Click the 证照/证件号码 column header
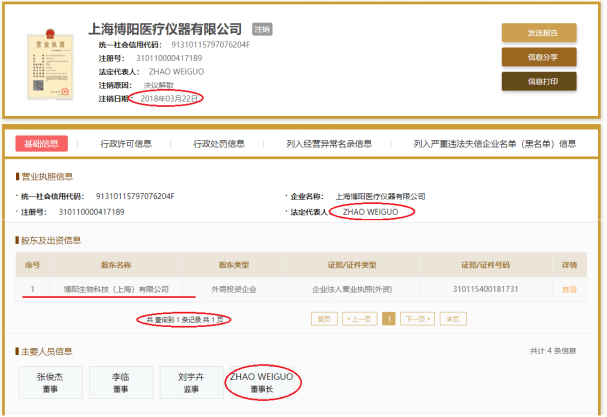This screenshot has height=417, width=607. tap(485, 265)
